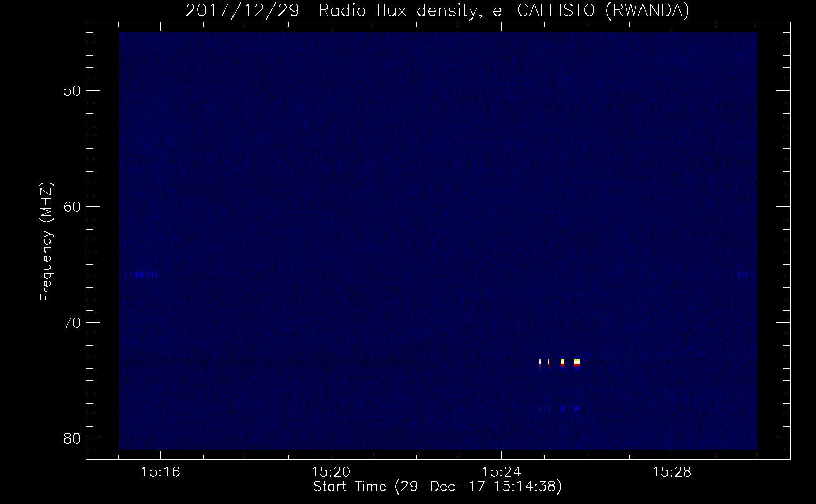This screenshot has width=816, height=504.
Task: Click the 15:24 time tick label
Action: 501,472
